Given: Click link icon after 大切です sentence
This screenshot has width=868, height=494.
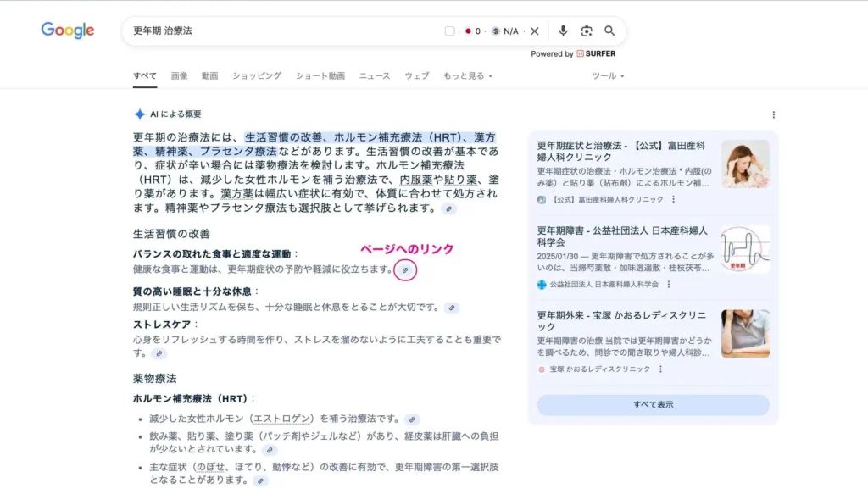Looking at the screenshot, I should (453, 308).
